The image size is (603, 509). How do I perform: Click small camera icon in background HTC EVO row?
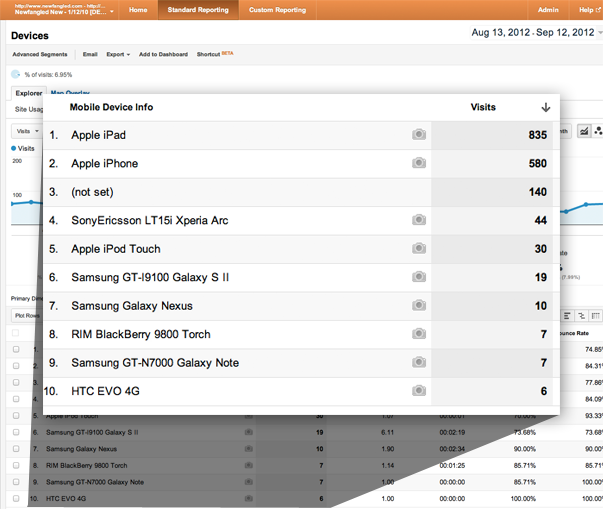click(249, 498)
